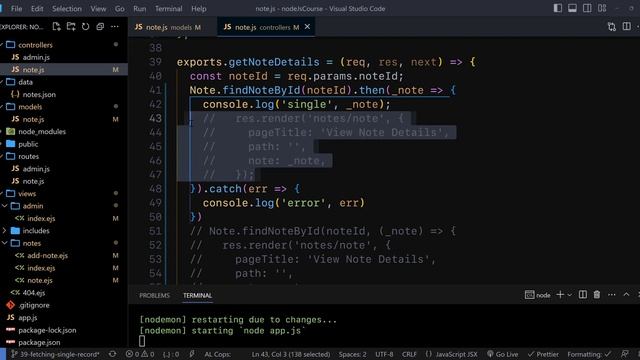Open the customize layout icon
This screenshot has width=640, height=360.
pyautogui.click(x=602, y=8)
